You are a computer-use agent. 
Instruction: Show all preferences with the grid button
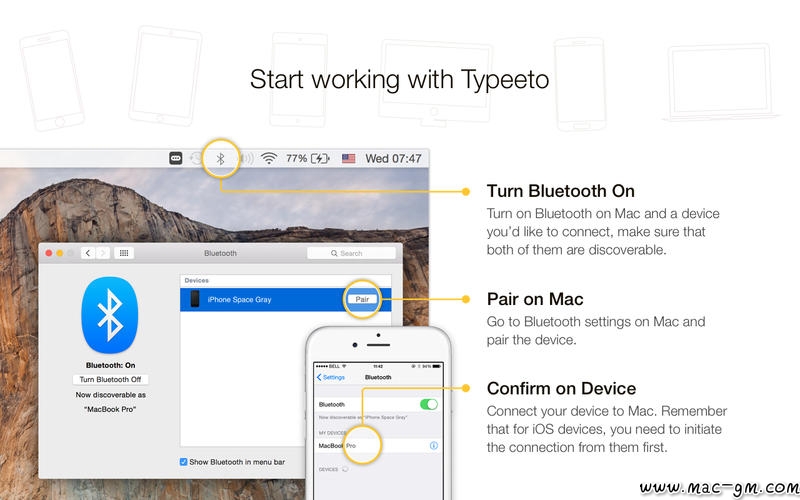[124, 253]
